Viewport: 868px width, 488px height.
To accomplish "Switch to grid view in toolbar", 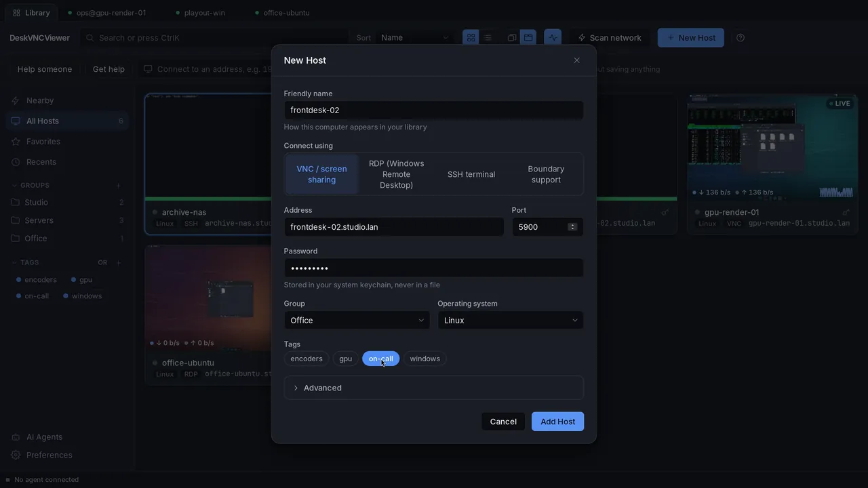I will [471, 38].
